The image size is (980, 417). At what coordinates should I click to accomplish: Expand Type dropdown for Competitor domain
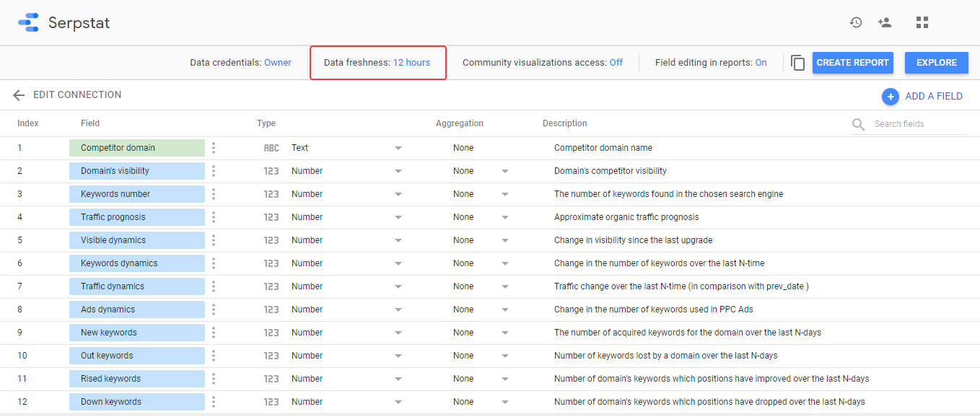pos(398,149)
